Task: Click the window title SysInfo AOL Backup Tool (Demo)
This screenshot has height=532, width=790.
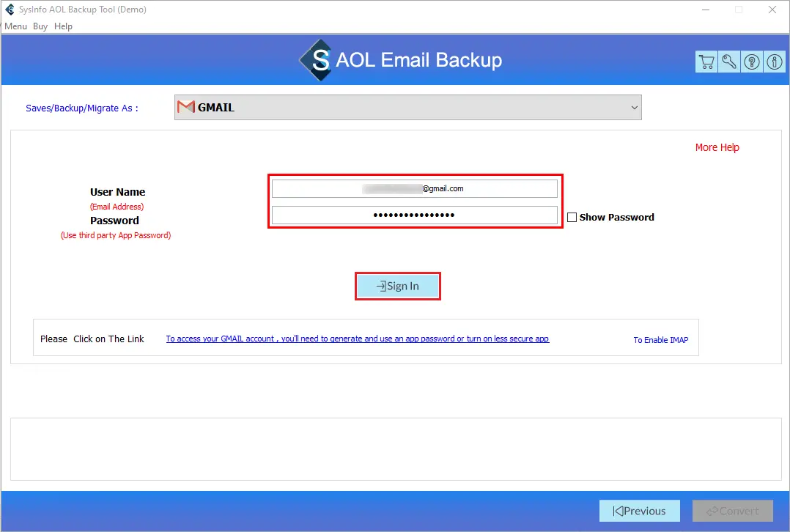Action: coord(83,10)
